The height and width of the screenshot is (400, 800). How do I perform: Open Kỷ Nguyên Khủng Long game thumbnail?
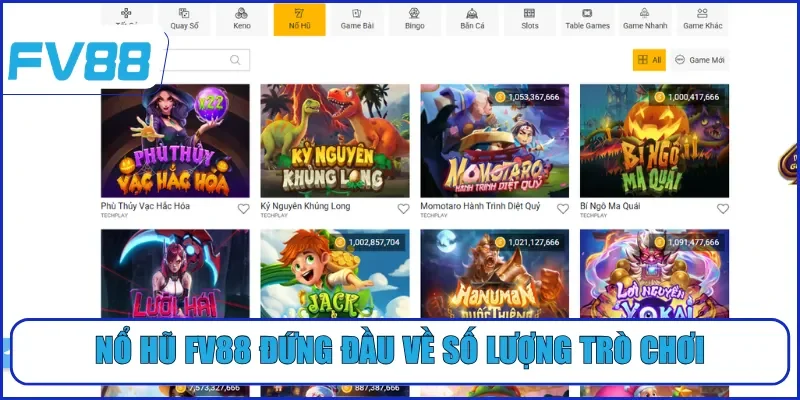point(335,141)
